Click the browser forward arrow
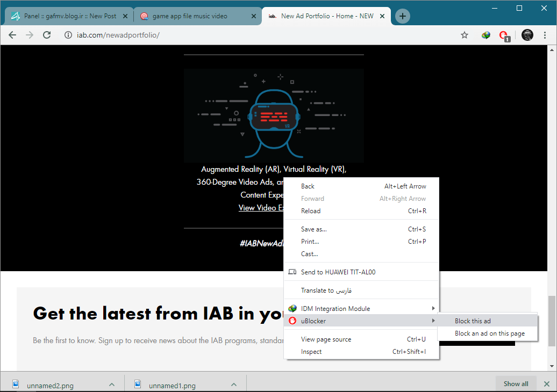 (30, 35)
